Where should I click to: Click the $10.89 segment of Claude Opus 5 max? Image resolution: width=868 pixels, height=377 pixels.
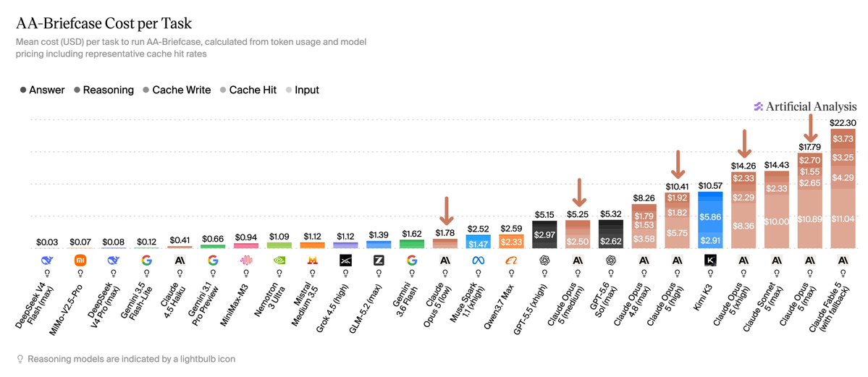(x=810, y=220)
